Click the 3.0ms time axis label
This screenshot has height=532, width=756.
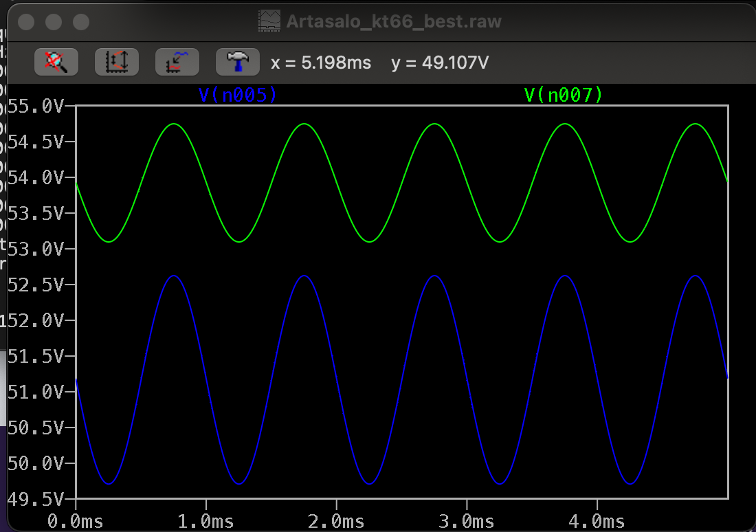tap(466, 522)
